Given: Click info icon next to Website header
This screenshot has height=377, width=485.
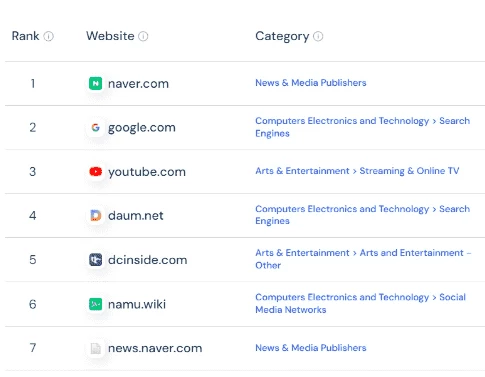Looking at the screenshot, I should (143, 36).
